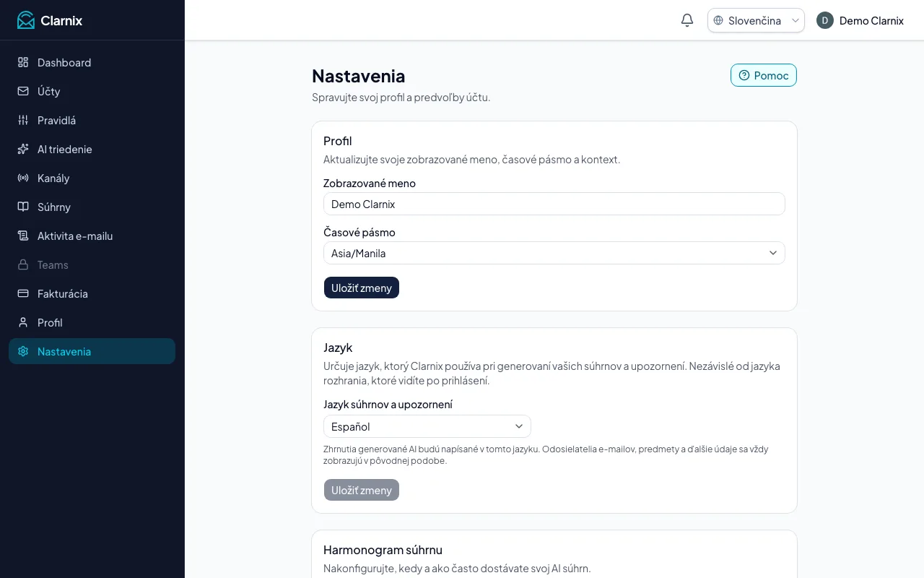Click the Pravidlá sliders icon

[x=23, y=120]
